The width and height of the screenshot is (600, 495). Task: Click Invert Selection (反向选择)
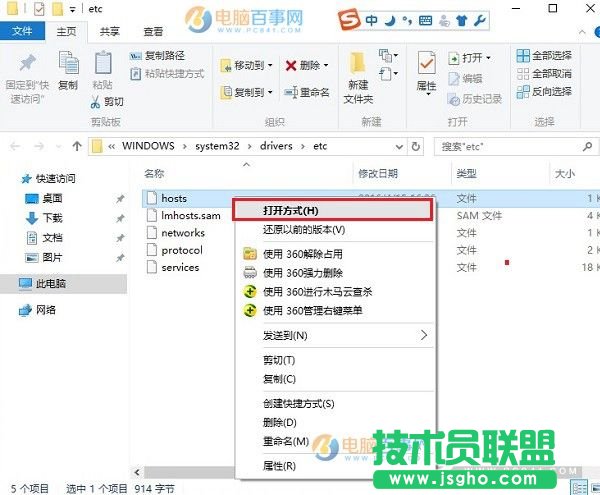tap(544, 92)
